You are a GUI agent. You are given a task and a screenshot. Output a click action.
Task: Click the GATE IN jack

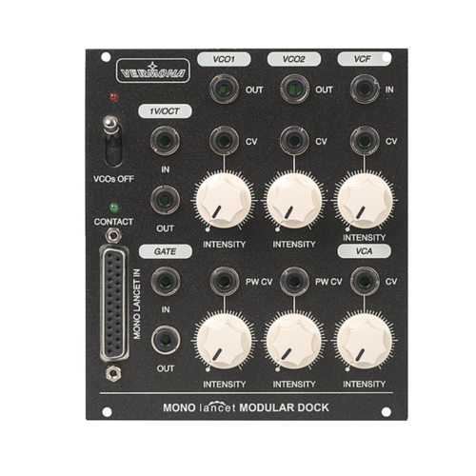[x=166, y=281]
